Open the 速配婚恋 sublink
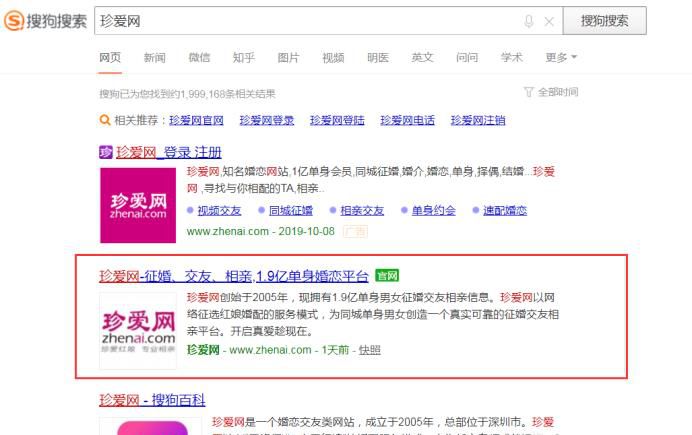The image size is (692, 435). pos(505,210)
